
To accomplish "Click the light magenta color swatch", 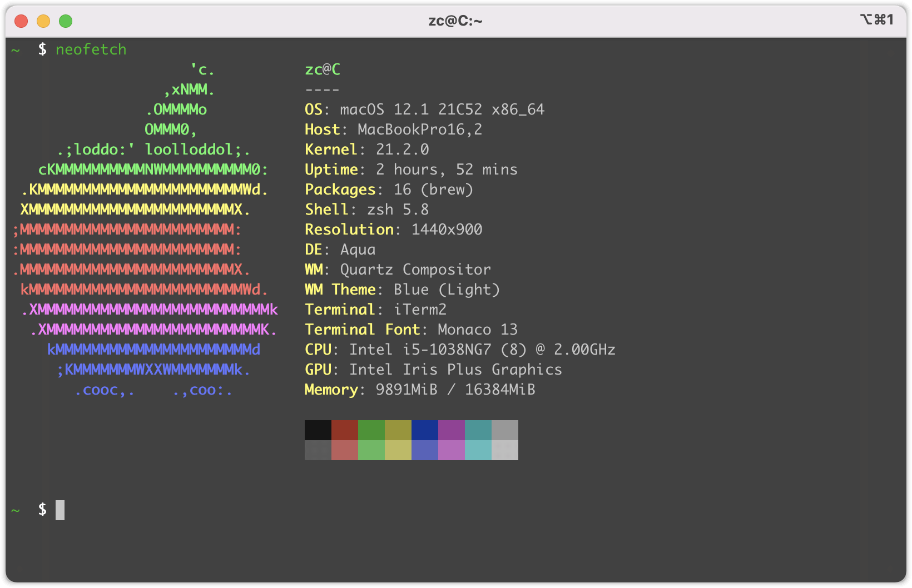I will point(452,450).
